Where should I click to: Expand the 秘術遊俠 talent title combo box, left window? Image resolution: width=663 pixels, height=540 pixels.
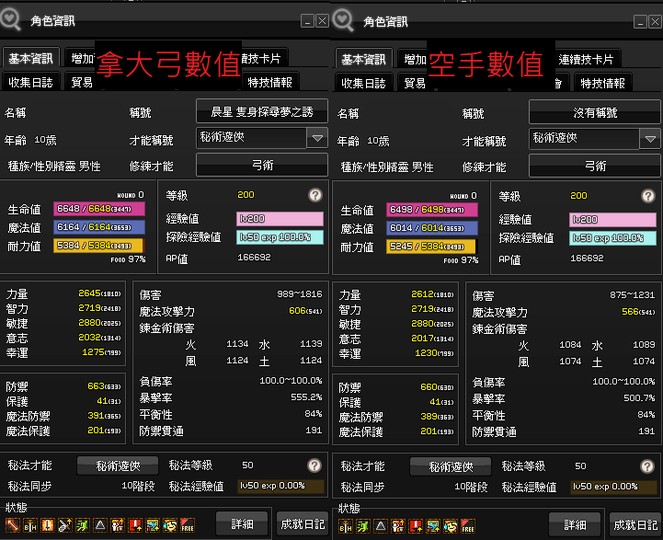tap(262, 138)
